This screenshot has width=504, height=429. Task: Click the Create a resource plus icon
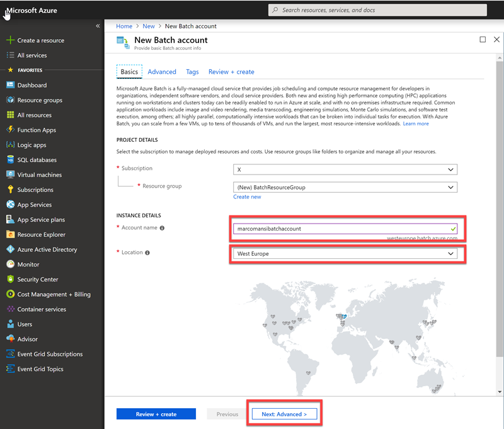[x=10, y=40]
